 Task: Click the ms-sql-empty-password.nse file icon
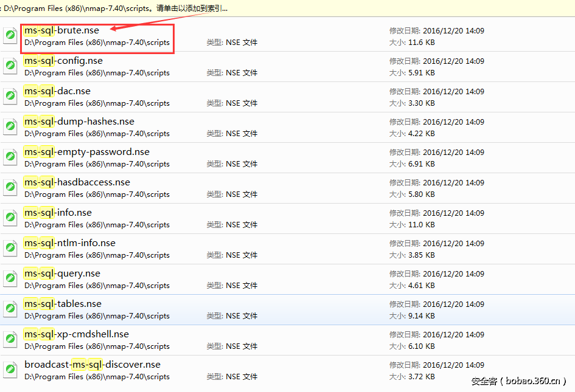[10, 157]
